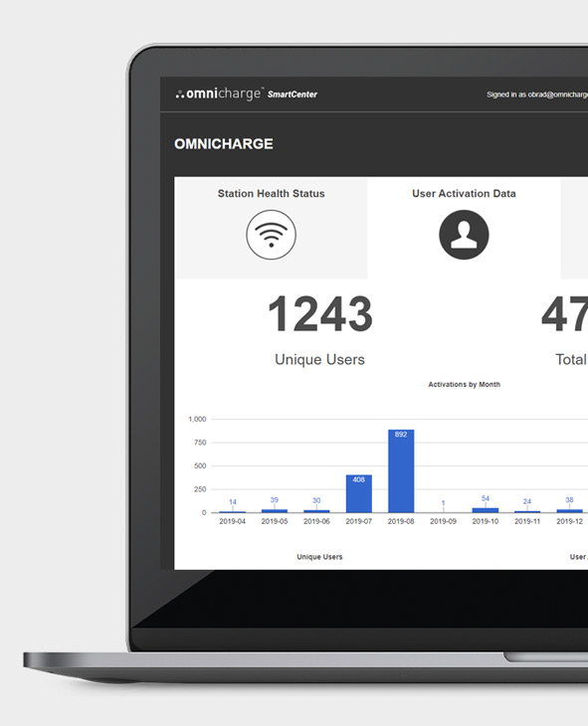588x726 pixels.
Task: Click the value 1 above 2019-09
Action: click(x=443, y=503)
